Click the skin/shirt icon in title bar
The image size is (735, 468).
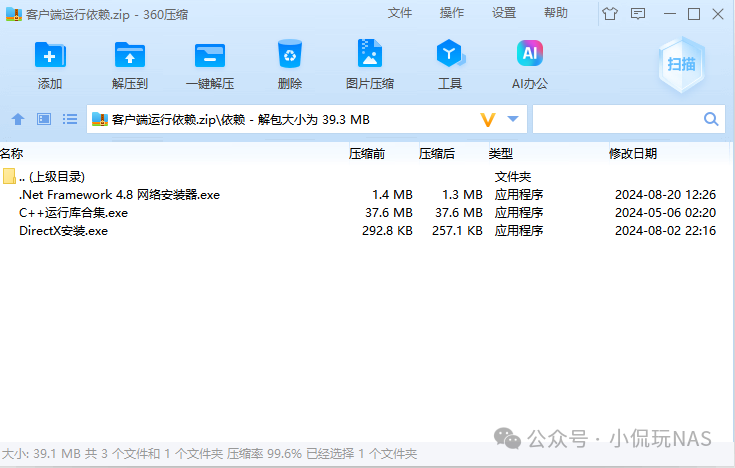(x=609, y=14)
